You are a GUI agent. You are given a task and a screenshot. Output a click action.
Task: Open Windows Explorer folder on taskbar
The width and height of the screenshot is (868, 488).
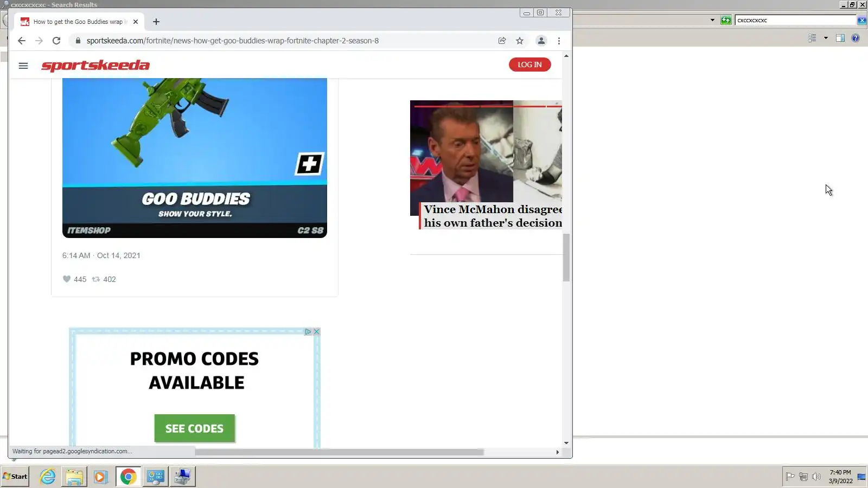74,477
